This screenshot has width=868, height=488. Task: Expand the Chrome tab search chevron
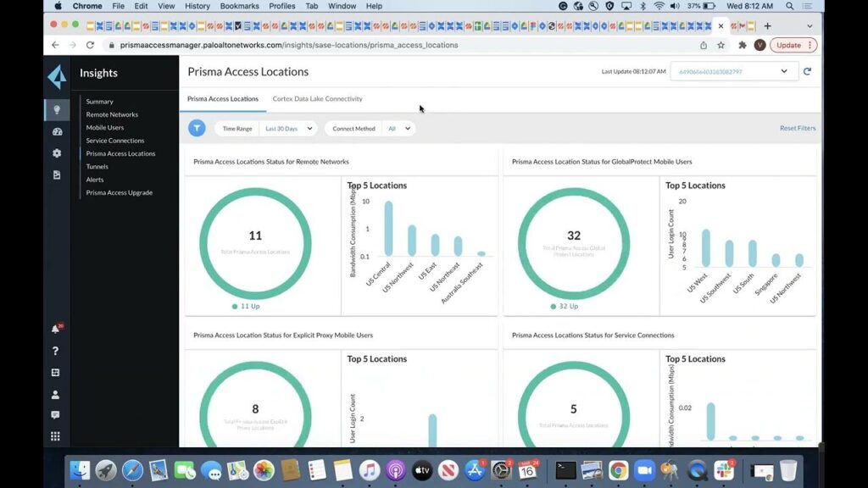(810, 26)
